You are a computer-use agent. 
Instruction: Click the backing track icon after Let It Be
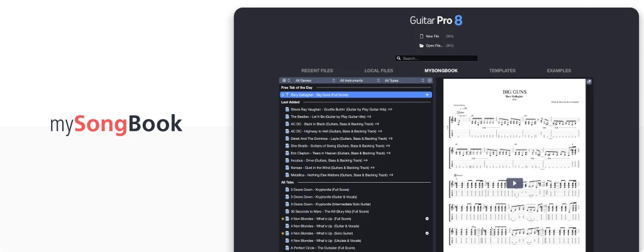[x=369, y=117]
